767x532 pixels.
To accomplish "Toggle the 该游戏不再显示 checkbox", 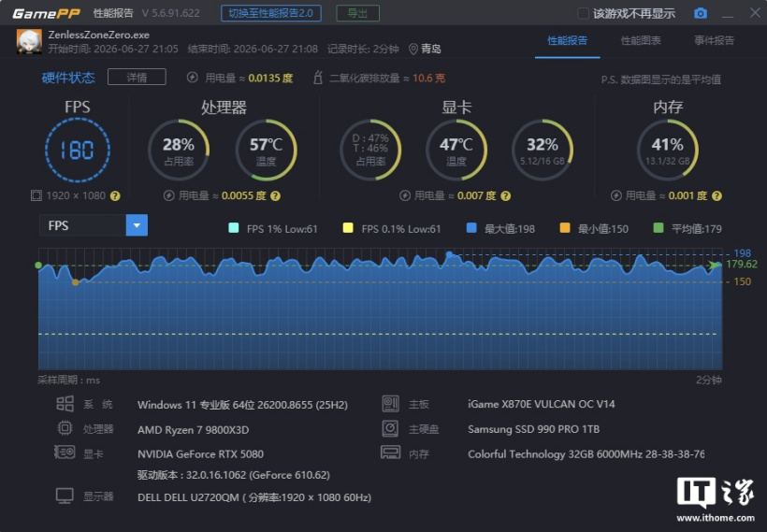I will (x=583, y=13).
